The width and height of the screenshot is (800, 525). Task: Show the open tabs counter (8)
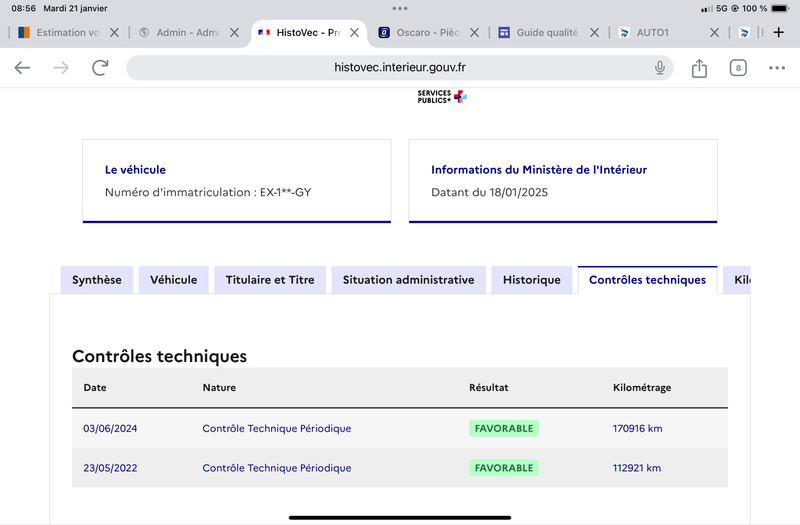point(738,68)
